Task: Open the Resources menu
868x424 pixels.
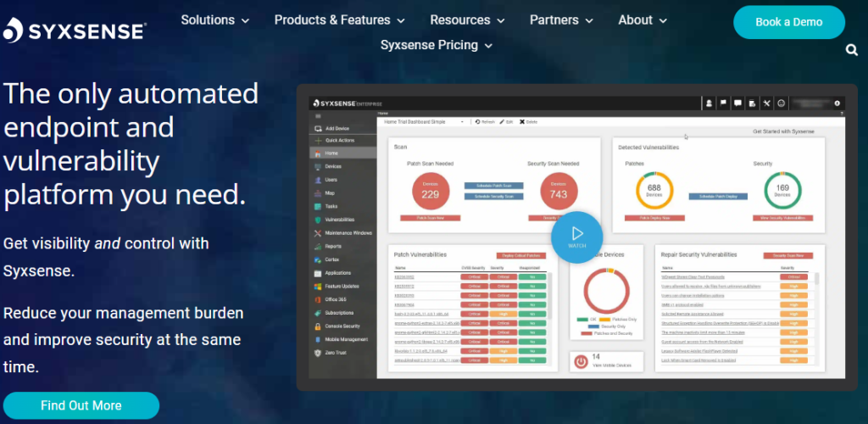Action: click(x=467, y=20)
